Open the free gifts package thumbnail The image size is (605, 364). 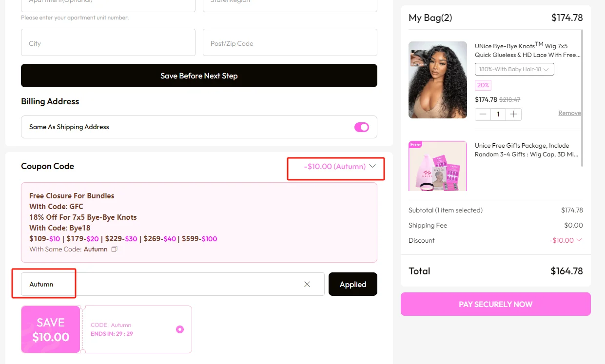438,166
